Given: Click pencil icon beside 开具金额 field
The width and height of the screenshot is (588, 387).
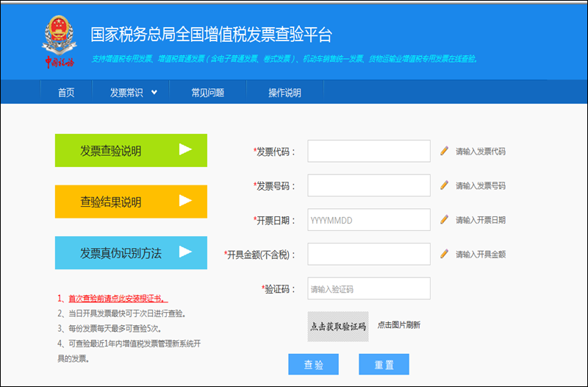Looking at the screenshot, I should pos(444,254).
